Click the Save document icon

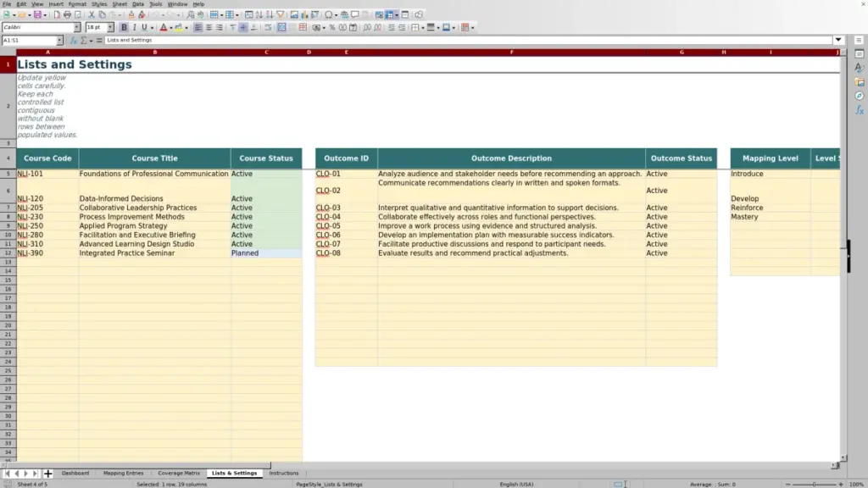37,15
